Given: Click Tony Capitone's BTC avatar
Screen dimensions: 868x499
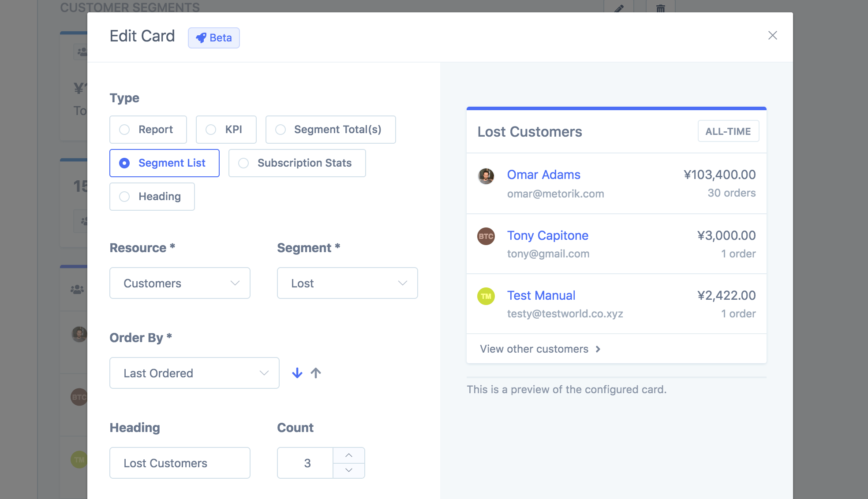Looking at the screenshot, I should [x=486, y=236].
